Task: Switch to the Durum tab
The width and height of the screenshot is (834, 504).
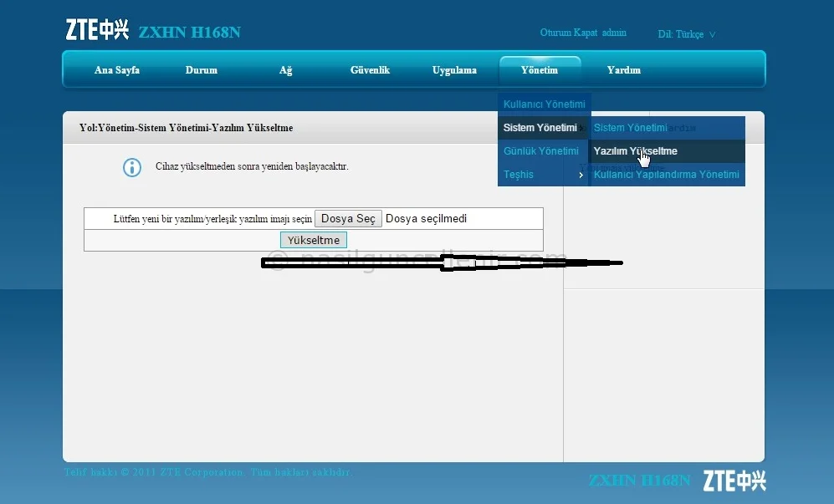Action: pos(201,70)
